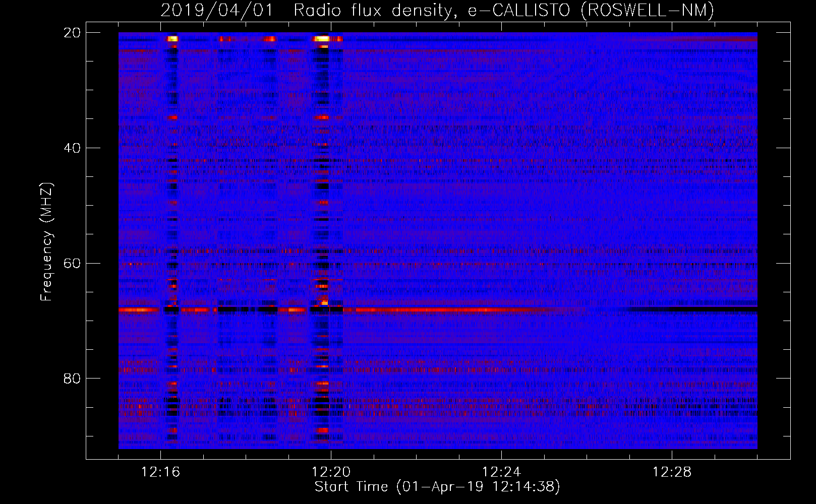Click the plot title text

tap(437, 10)
